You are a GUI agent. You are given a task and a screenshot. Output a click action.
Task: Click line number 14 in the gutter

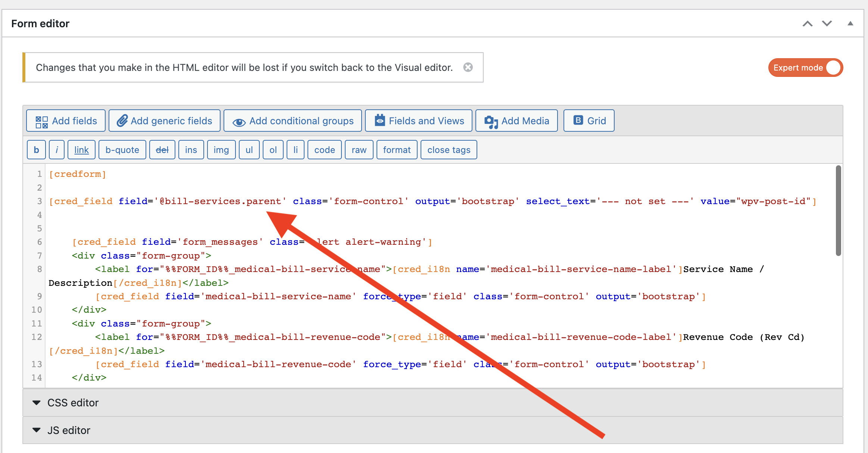[37, 378]
